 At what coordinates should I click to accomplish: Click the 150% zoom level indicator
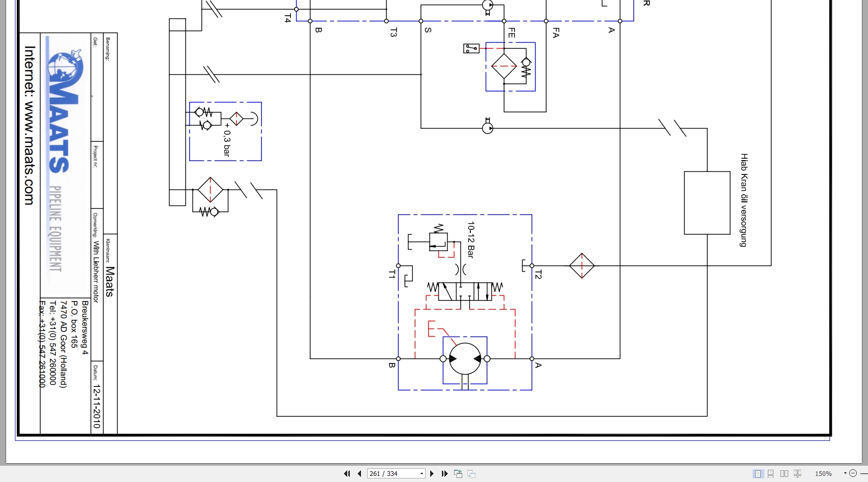pyautogui.click(x=823, y=473)
